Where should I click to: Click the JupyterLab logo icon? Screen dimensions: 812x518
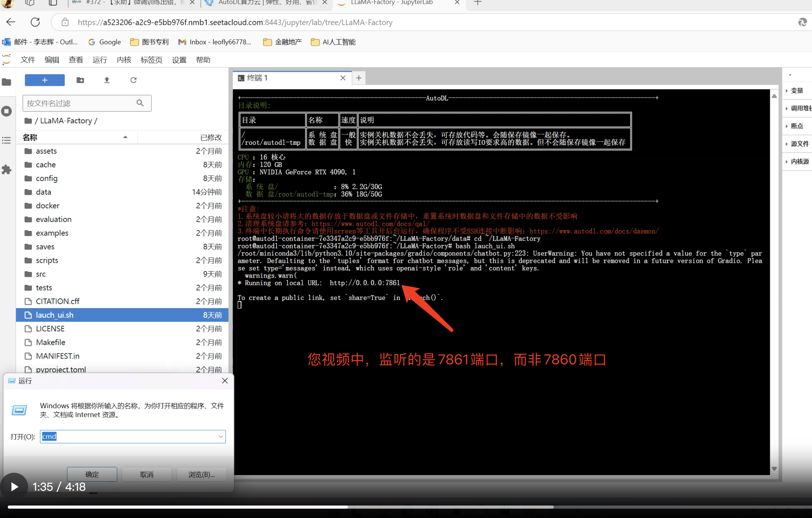click(7, 60)
